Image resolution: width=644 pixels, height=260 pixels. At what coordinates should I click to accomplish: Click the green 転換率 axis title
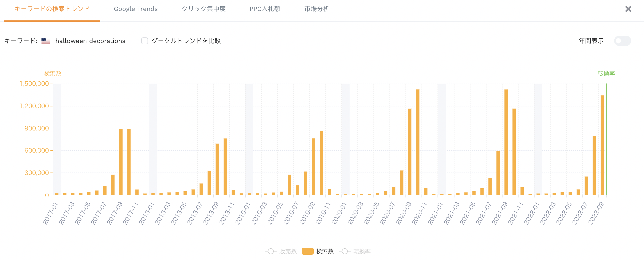pyautogui.click(x=606, y=73)
